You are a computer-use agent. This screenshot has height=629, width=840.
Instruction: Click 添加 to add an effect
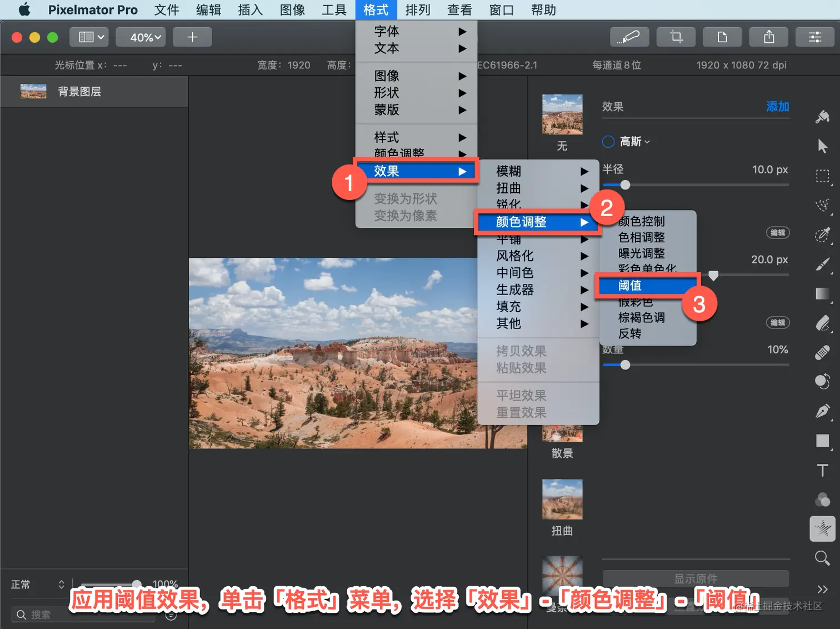coord(777,107)
